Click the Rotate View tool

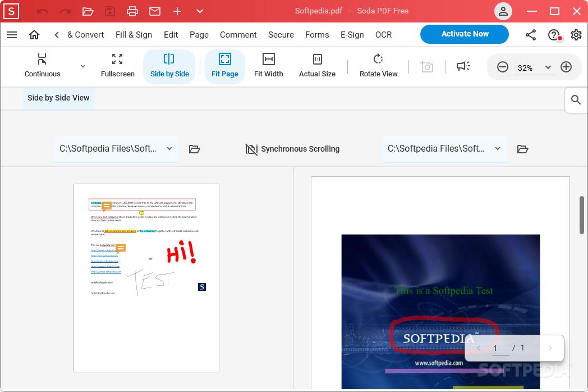[378, 66]
